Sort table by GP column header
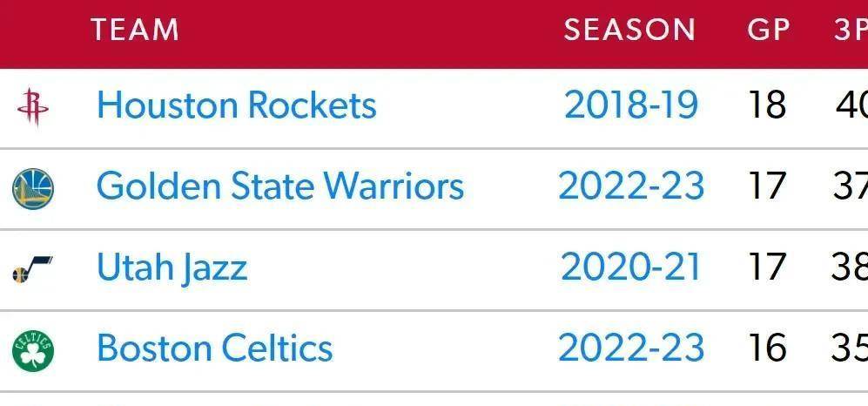The height and width of the screenshot is (406, 868). click(769, 30)
